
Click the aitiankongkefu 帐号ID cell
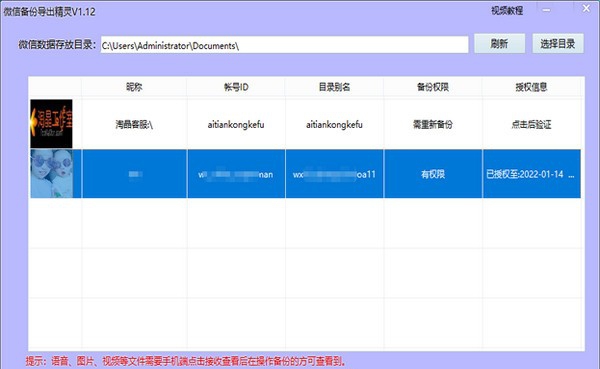click(x=236, y=124)
